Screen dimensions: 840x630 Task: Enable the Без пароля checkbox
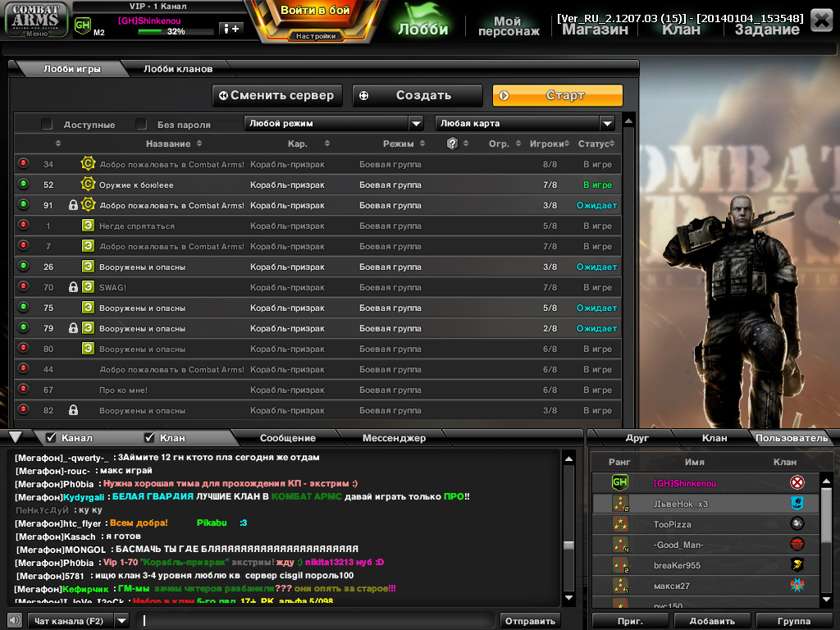click(x=141, y=125)
